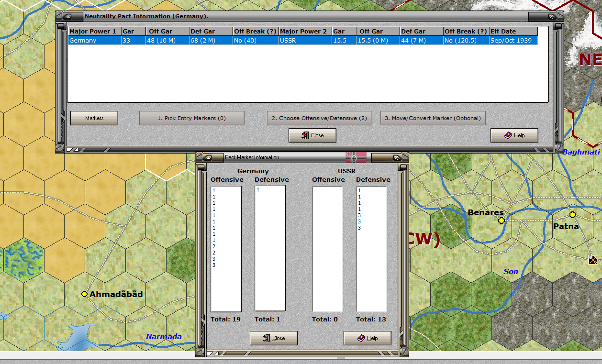Image resolution: width=602 pixels, height=364 pixels.
Task: Click the Patna city yellow dot
Action: (572, 214)
